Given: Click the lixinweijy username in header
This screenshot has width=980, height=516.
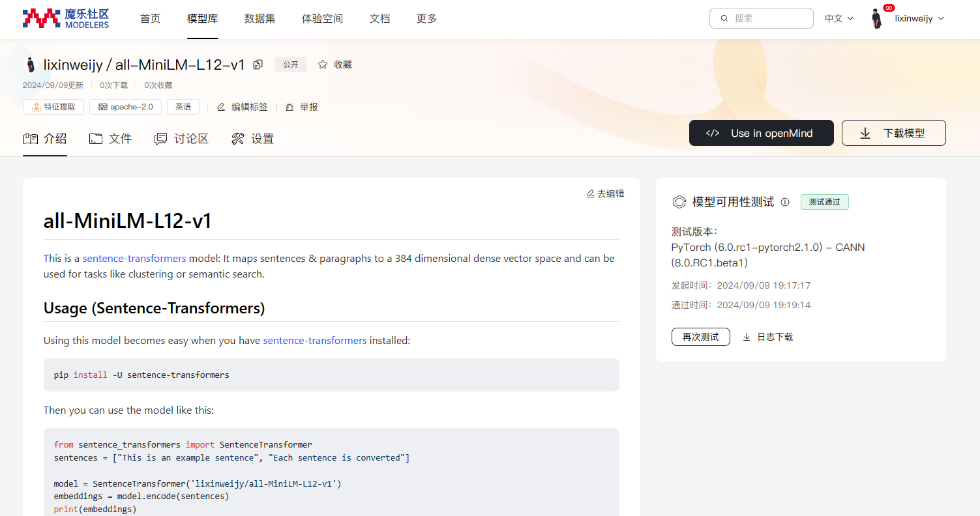Looking at the screenshot, I should pos(913,18).
